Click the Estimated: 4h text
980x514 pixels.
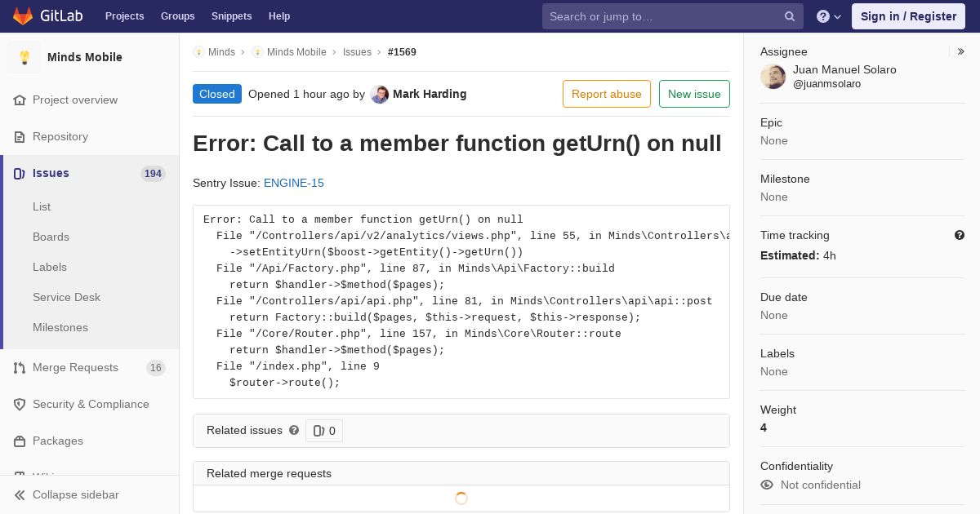pos(798,255)
